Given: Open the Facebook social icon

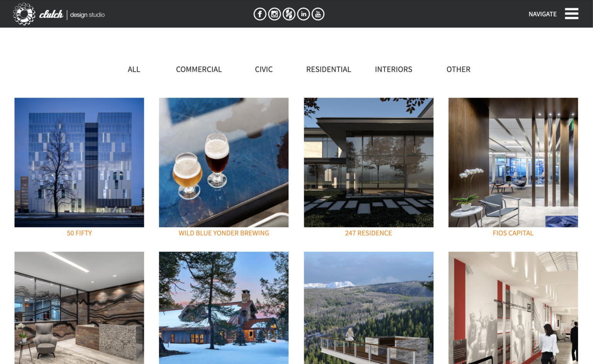Looking at the screenshot, I should 260,14.
